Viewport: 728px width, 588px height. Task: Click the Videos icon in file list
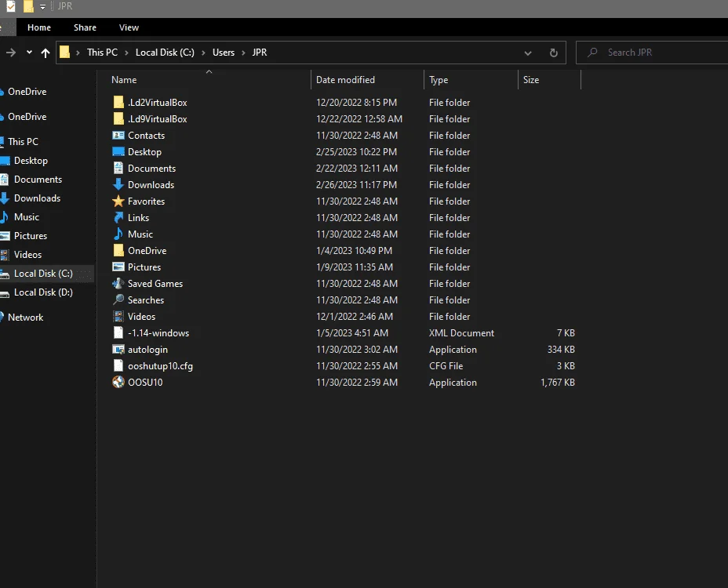(x=118, y=316)
